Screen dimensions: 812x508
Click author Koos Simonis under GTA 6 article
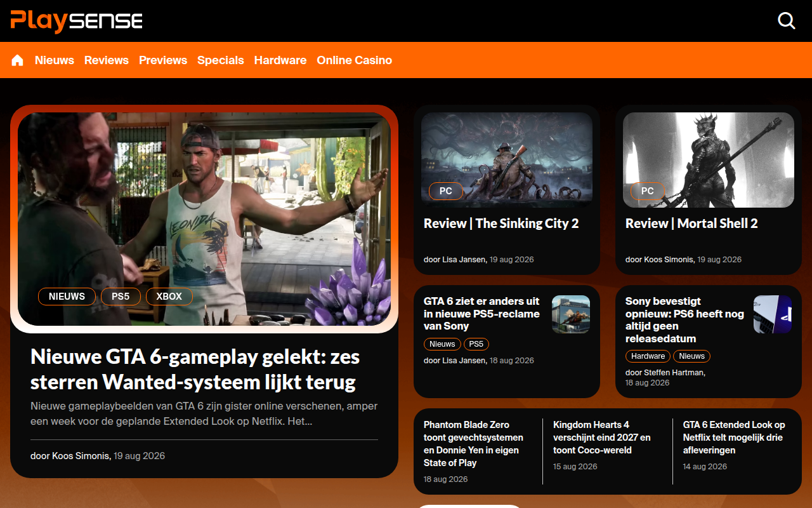(70, 456)
